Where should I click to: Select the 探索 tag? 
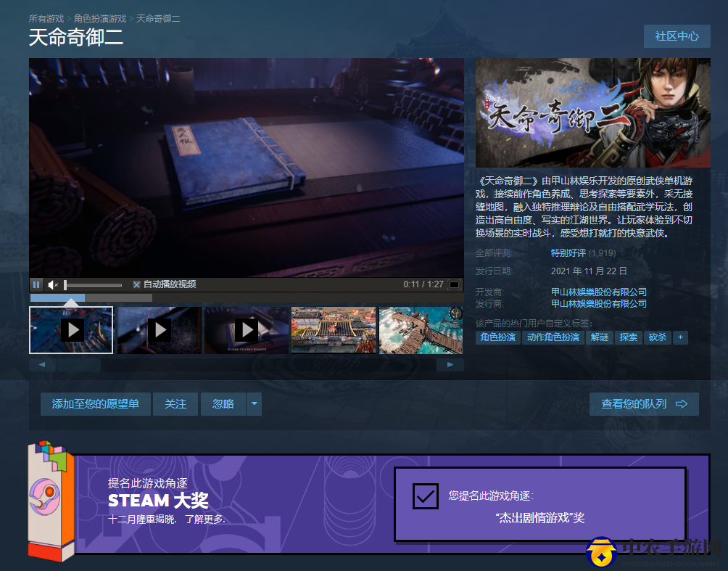[x=628, y=337]
